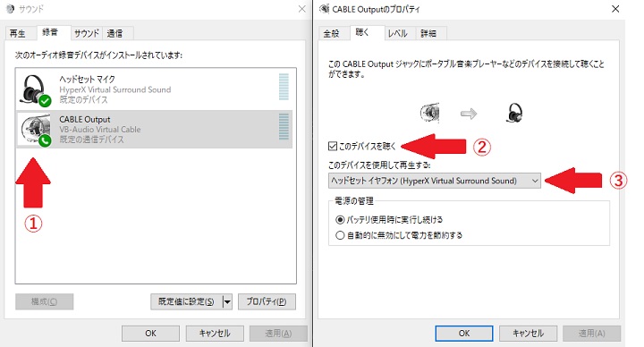Click the CABLE Output properties title icon
Image resolution: width=644 pixels, height=347 pixels.
click(x=324, y=9)
